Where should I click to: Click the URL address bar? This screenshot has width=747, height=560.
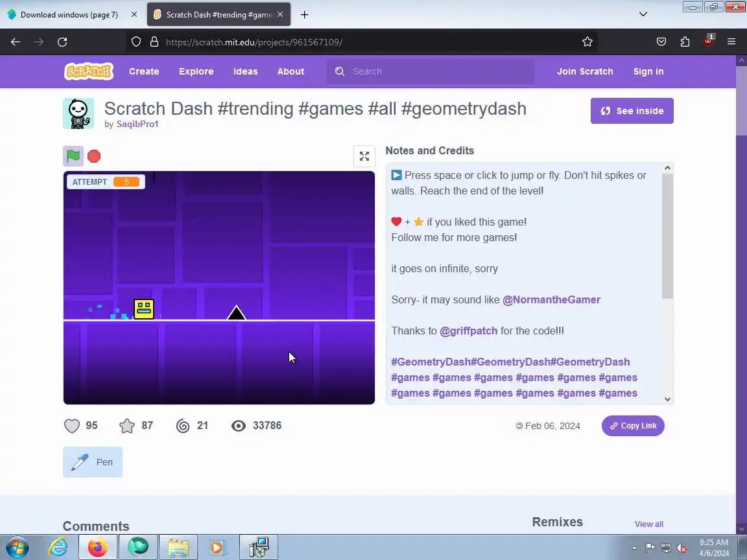click(362, 42)
